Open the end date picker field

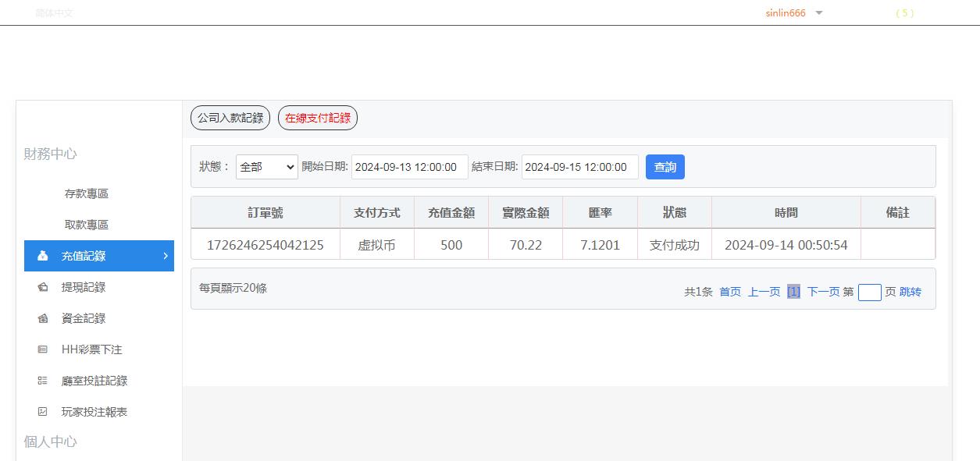pos(579,166)
